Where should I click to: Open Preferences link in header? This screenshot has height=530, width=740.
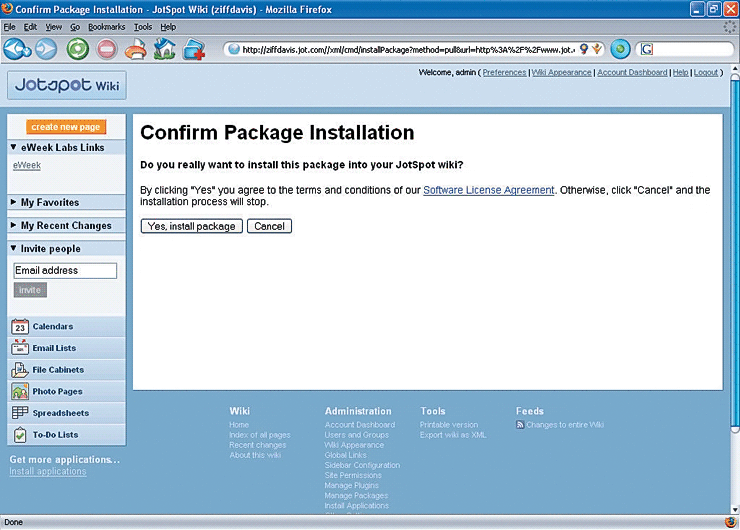[504, 72]
